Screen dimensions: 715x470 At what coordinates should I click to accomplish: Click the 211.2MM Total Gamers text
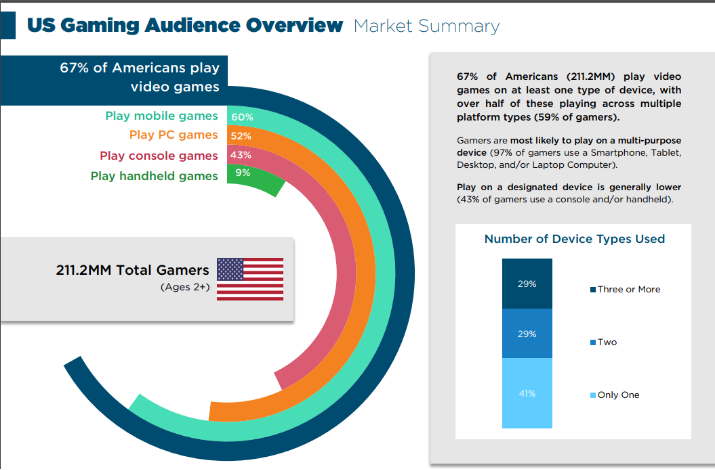click(x=133, y=270)
